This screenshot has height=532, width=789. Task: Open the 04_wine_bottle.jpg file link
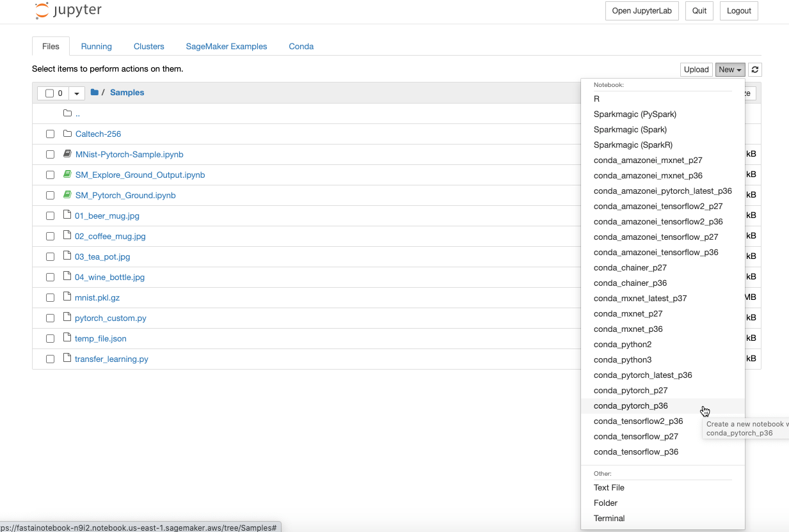[x=110, y=278]
